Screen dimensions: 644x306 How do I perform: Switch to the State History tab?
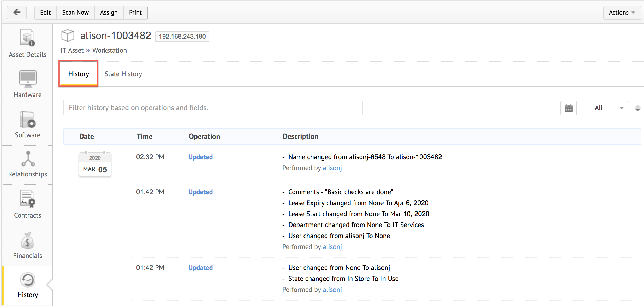point(123,74)
